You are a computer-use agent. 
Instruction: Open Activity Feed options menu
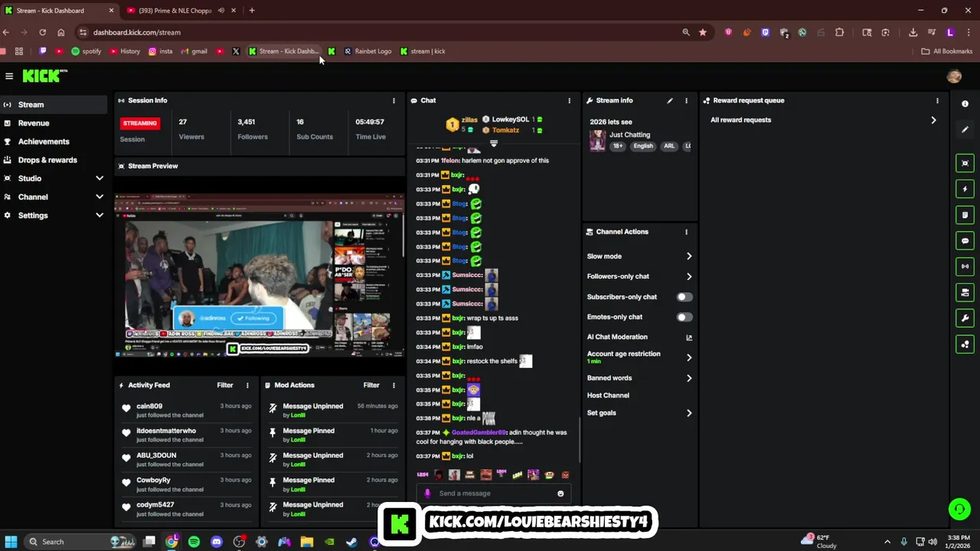pyautogui.click(x=247, y=385)
